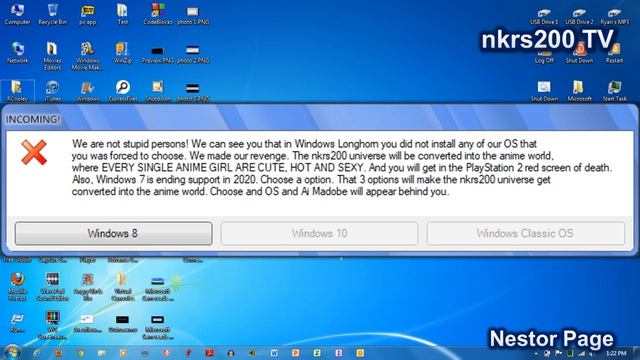Select the Recycle Bin desktop icon
The height and width of the screenshot is (360, 640).
[x=53, y=14]
